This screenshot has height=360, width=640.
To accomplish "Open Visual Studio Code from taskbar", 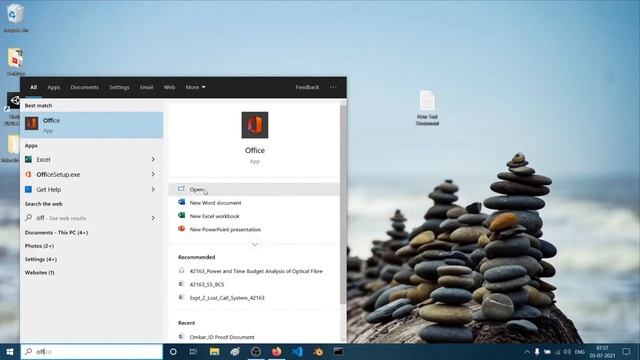I will pos(297,351).
